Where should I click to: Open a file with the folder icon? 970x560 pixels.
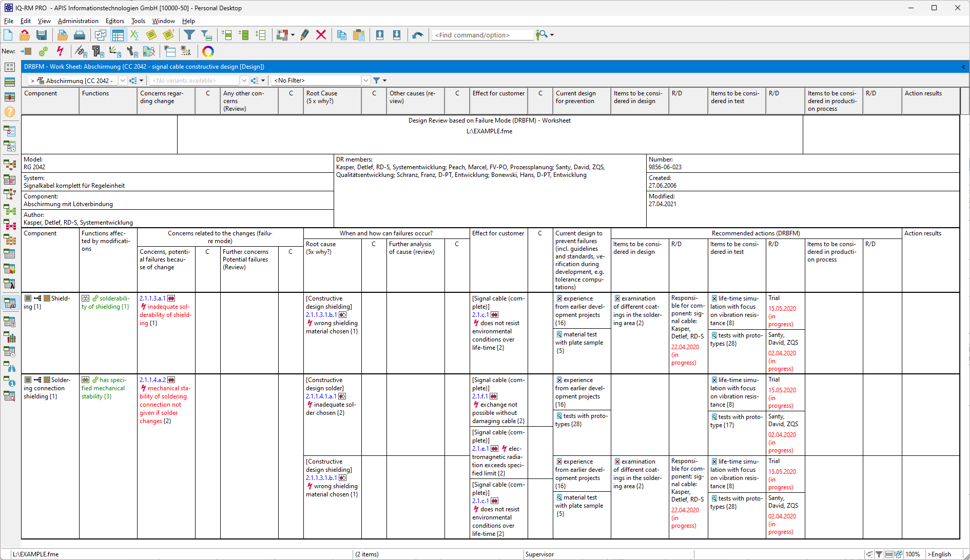tap(25, 35)
